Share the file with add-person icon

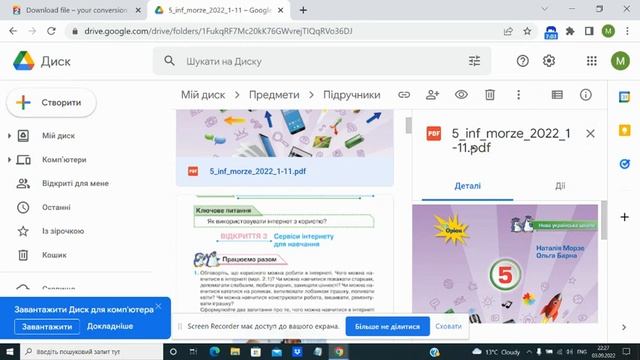[432, 95]
